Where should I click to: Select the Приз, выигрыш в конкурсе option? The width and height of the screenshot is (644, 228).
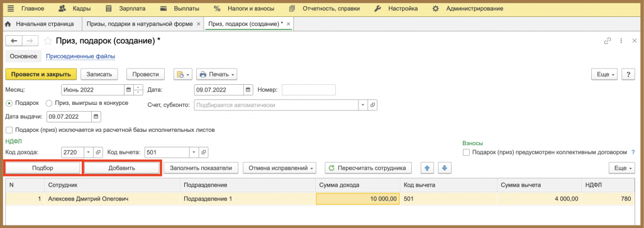[x=49, y=104]
